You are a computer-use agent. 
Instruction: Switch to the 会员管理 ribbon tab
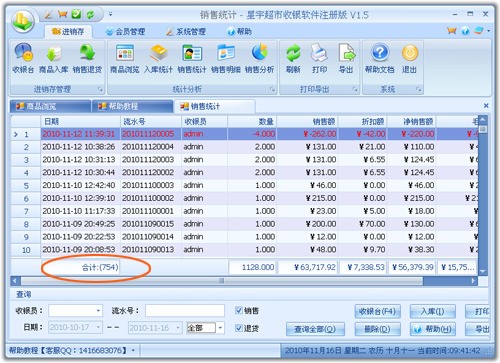[126, 32]
